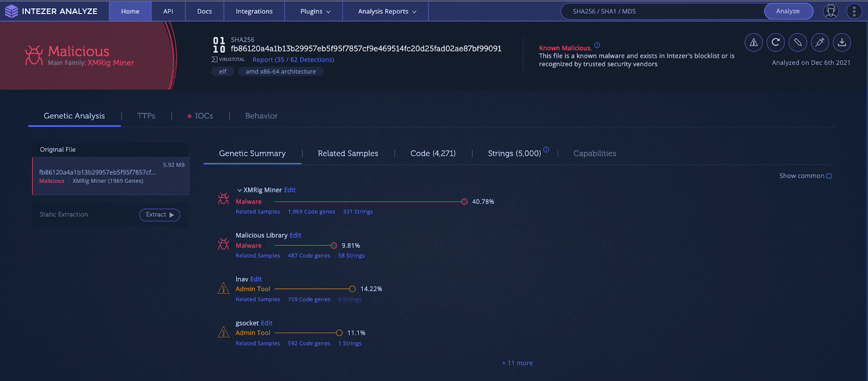The image size is (868, 381).
Task: Expand the + 11 more families
Action: pos(518,363)
